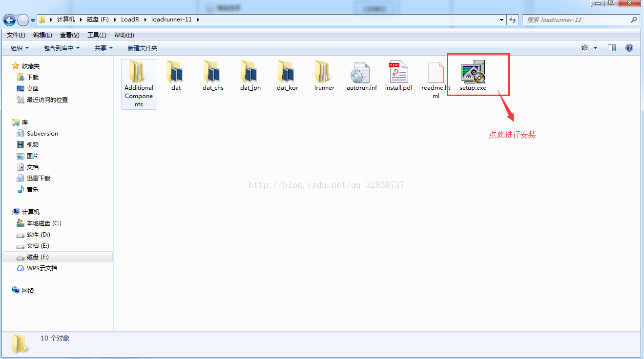Open the Subversion library
This screenshot has height=359, width=644.
click(42, 133)
